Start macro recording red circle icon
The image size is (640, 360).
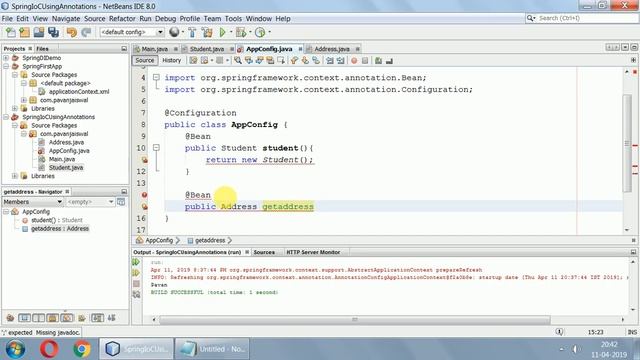coord(354,60)
